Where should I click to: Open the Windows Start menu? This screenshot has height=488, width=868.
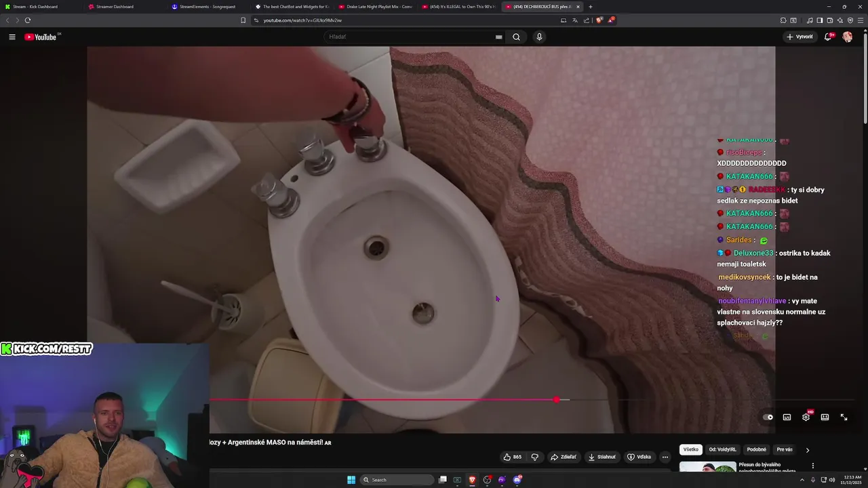(351, 480)
